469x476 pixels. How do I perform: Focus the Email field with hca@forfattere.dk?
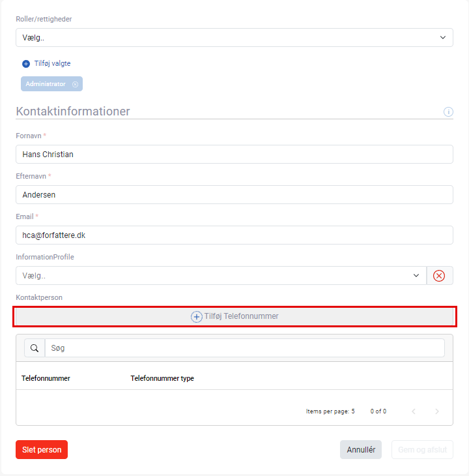[234, 235]
